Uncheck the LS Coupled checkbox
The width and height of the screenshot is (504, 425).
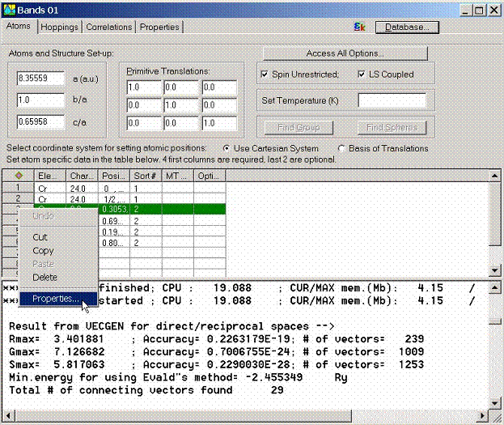(362, 74)
